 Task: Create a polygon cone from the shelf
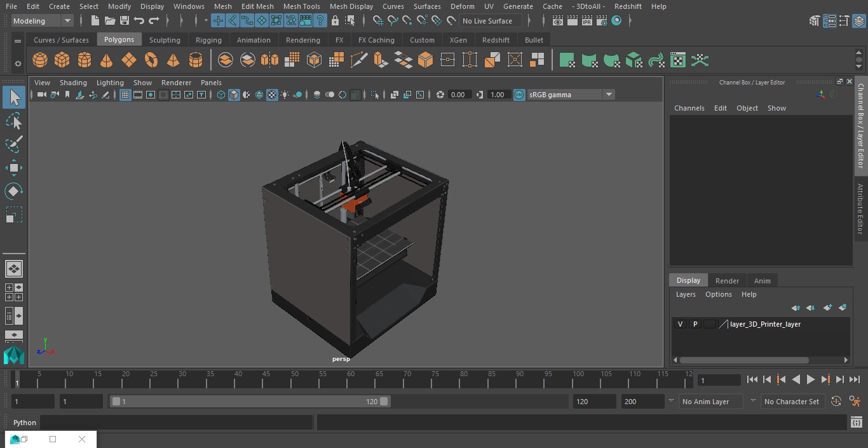pyautogui.click(x=106, y=60)
